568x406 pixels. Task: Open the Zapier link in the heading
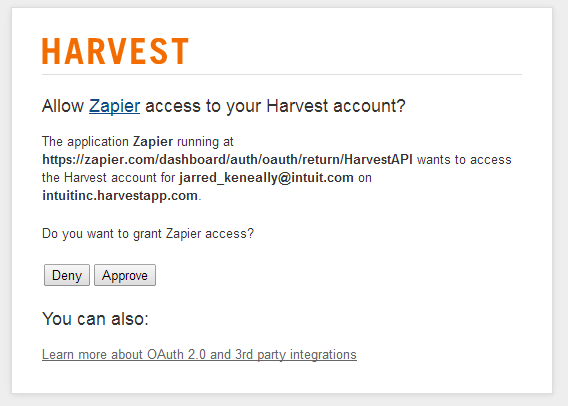tap(114, 106)
